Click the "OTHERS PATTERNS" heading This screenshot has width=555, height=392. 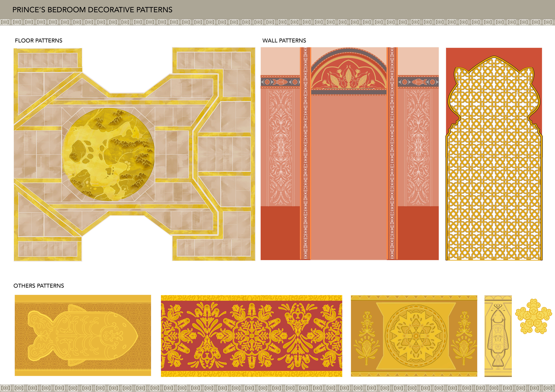39,286
